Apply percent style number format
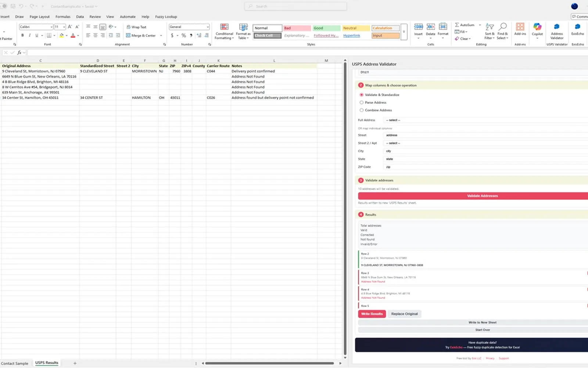588x368 pixels. pos(183,35)
